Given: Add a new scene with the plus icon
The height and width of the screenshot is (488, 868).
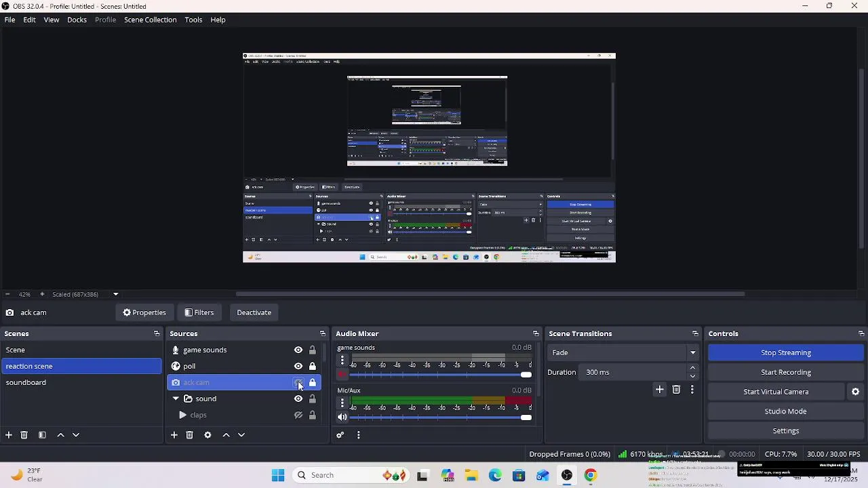Looking at the screenshot, I should [9, 435].
